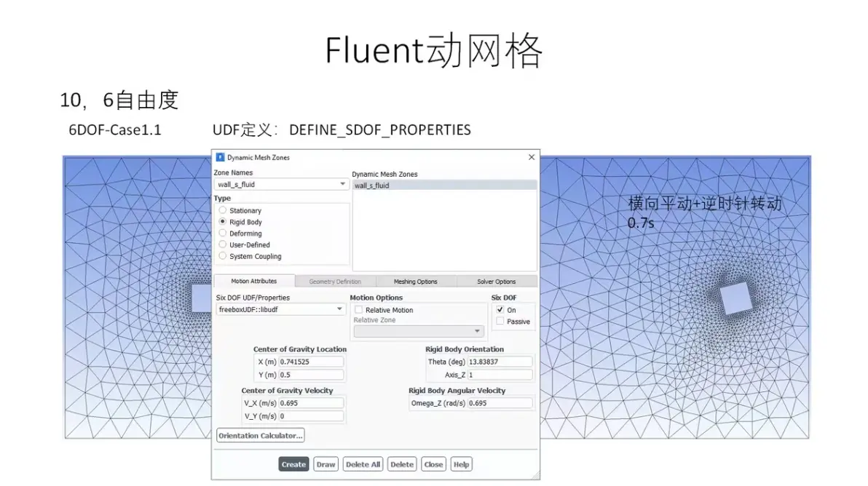868x486 pixels.
Task: Click the Create button
Action: [x=293, y=464]
